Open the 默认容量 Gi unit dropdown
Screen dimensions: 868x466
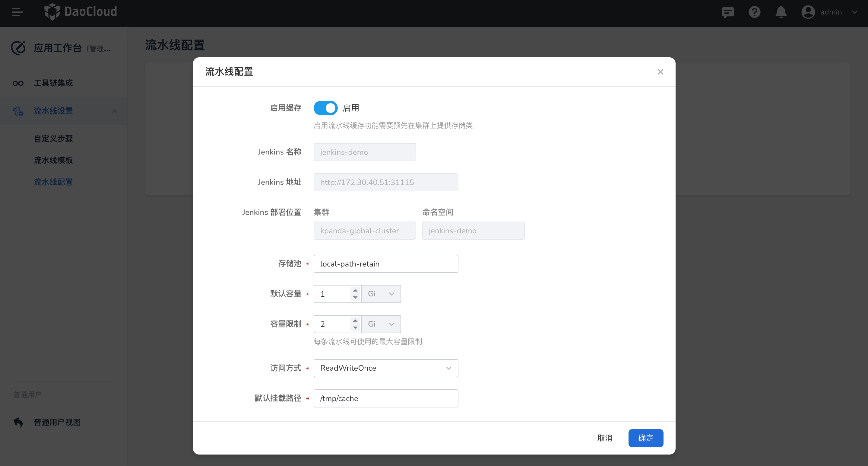(381, 294)
